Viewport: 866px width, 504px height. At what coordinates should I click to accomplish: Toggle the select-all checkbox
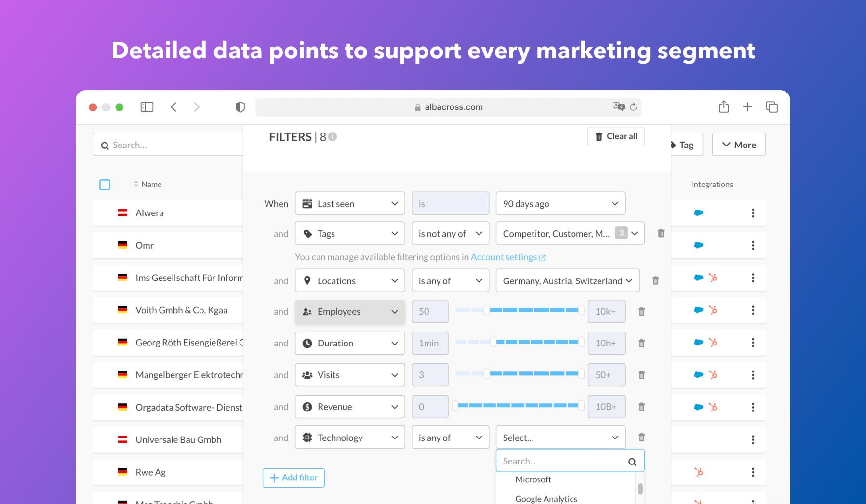coord(105,185)
